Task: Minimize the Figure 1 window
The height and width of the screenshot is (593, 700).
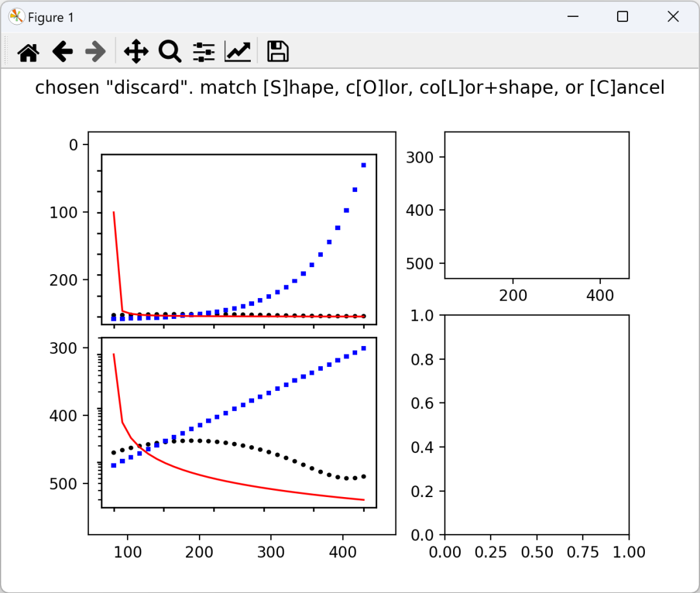Action: (x=573, y=16)
